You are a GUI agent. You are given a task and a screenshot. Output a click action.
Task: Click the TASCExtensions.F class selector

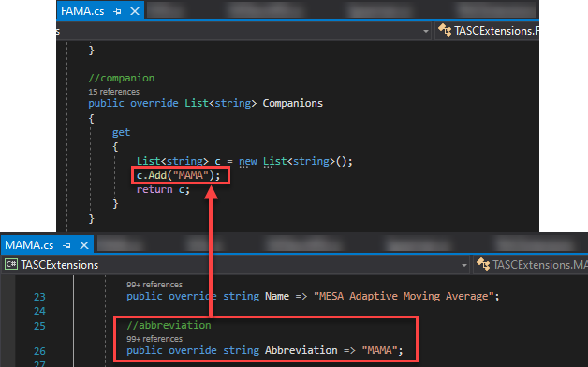[x=487, y=31]
